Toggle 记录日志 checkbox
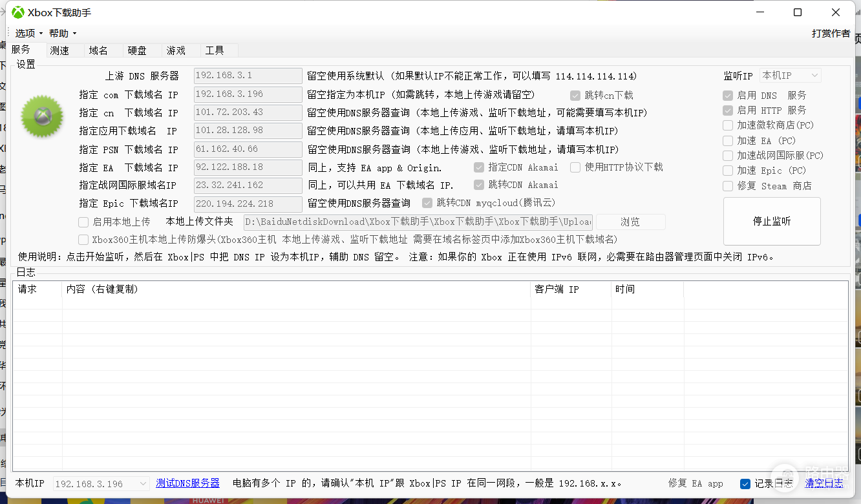 [745, 483]
